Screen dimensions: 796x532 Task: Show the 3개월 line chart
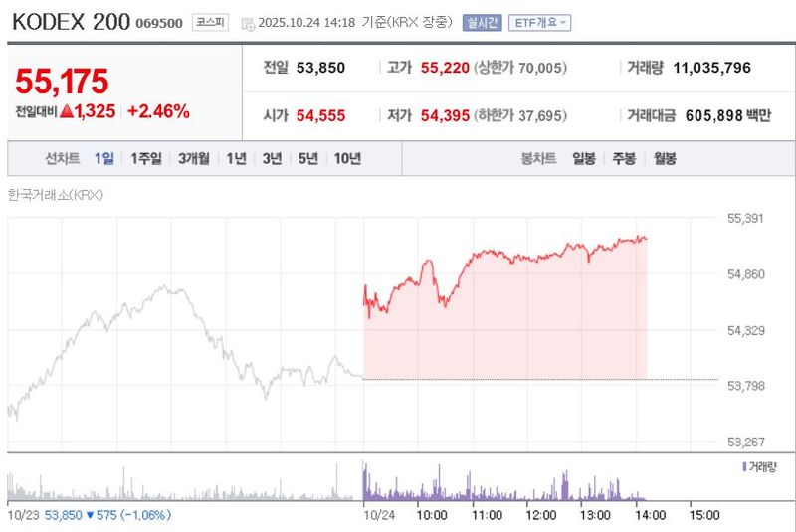(x=194, y=158)
